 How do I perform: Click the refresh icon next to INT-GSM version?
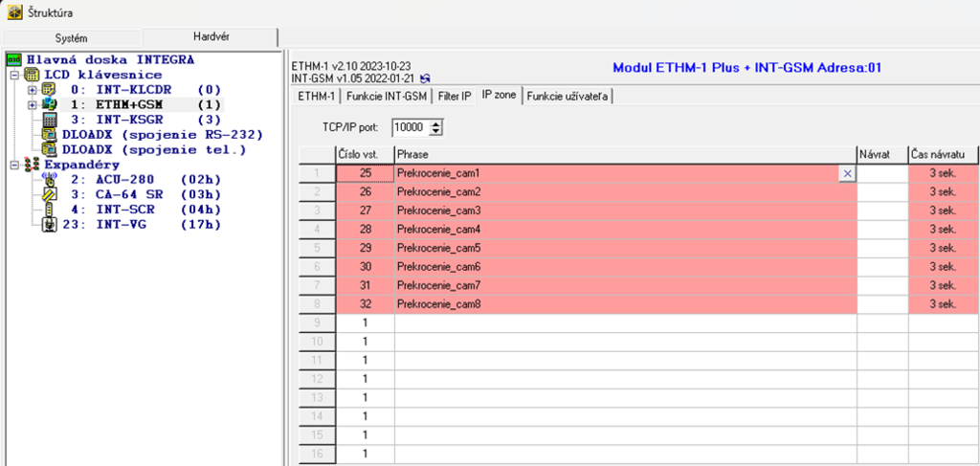[x=425, y=78]
